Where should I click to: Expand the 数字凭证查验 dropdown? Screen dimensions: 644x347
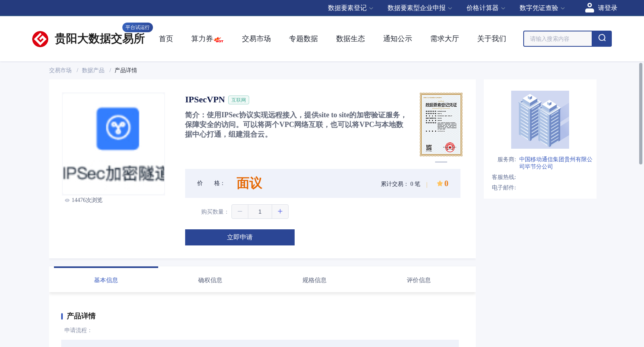pyautogui.click(x=542, y=8)
